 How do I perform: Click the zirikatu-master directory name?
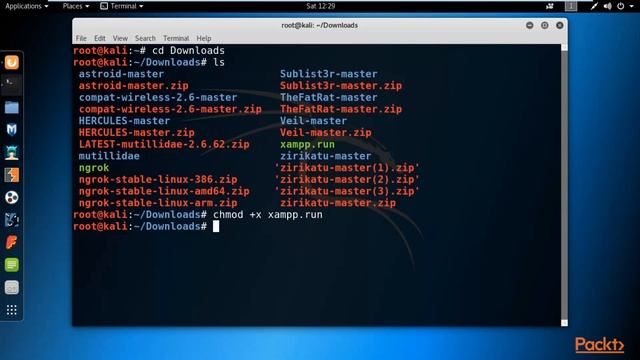pyautogui.click(x=326, y=156)
